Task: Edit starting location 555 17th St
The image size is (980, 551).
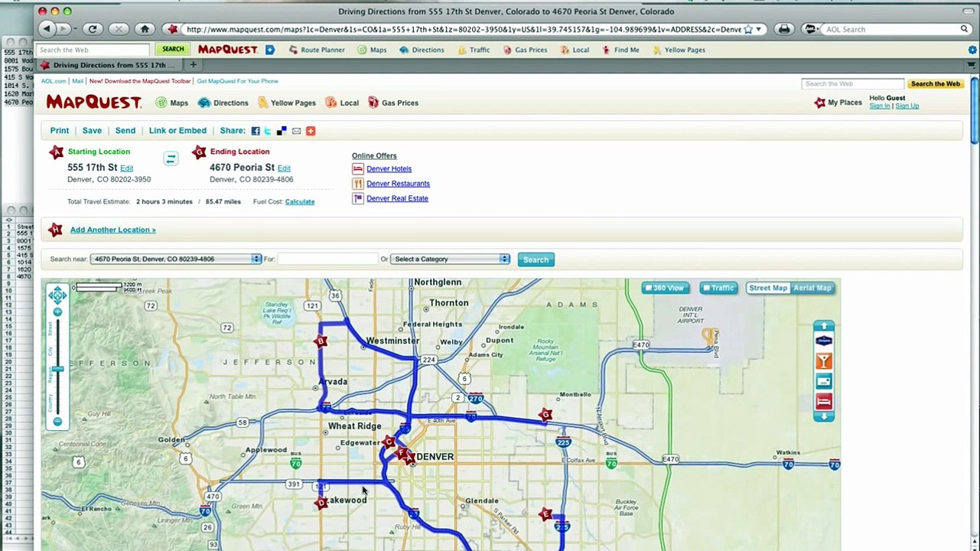Action: coord(126,168)
